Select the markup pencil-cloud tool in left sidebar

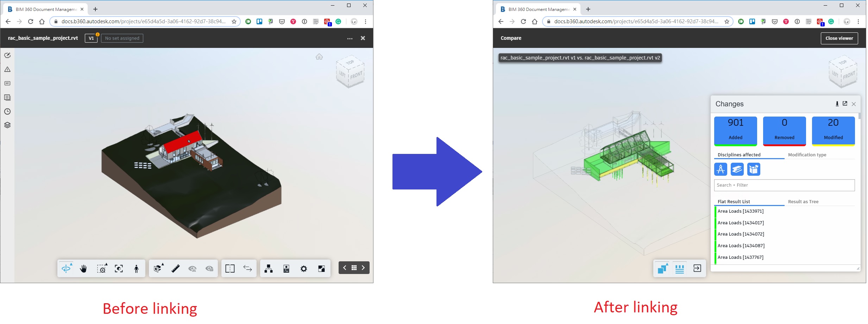pos(7,55)
